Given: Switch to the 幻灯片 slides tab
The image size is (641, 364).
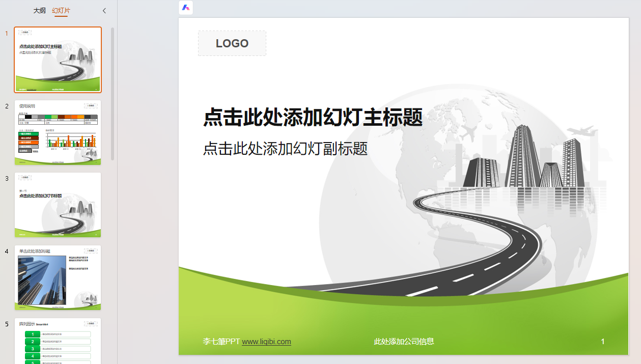Looking at the screenshot, I should click(x=61, y=11).
